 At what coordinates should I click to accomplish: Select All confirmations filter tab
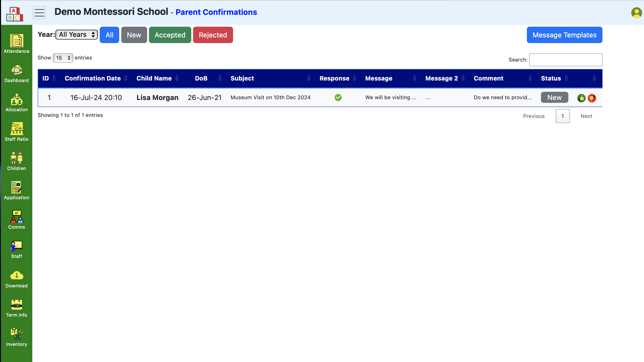[x=109, y=35]
